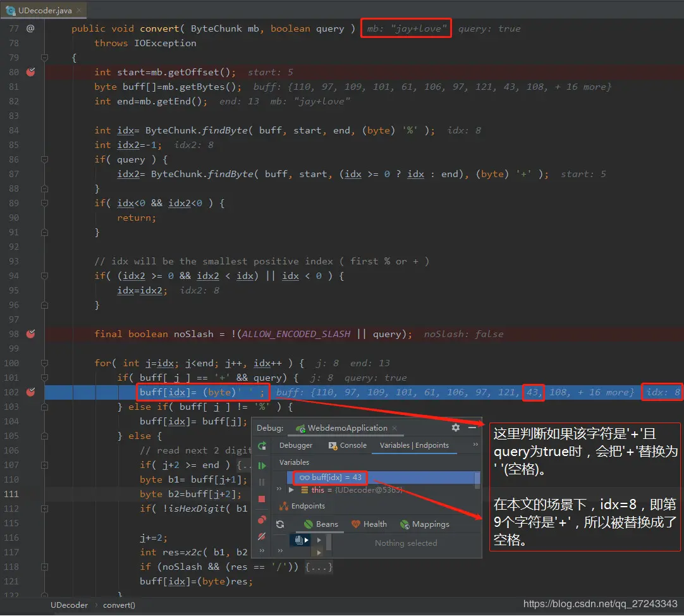Collapse the fold marker on line 94
Screen dimensions: 684x616
pos(44,276)
